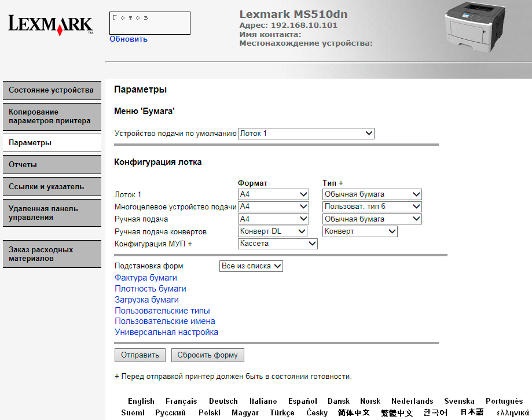
Task: Click the Lexmark MS510dn printer image
Action: click(475, 27)
